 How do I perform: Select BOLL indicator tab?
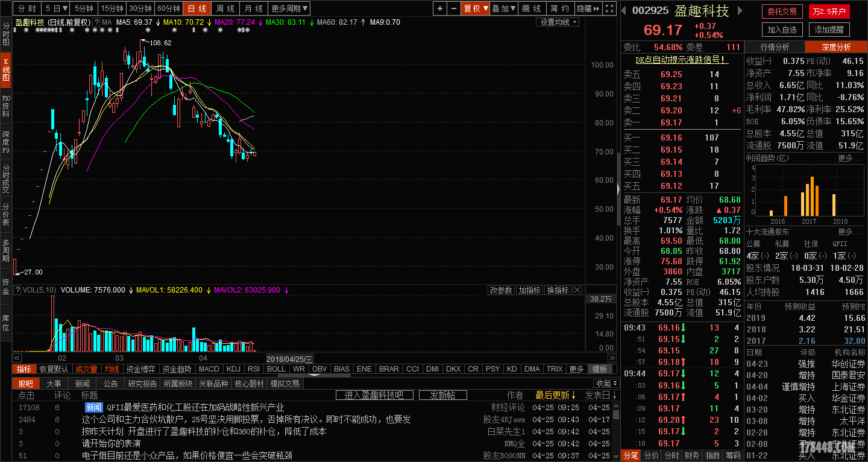coord(276,369)
